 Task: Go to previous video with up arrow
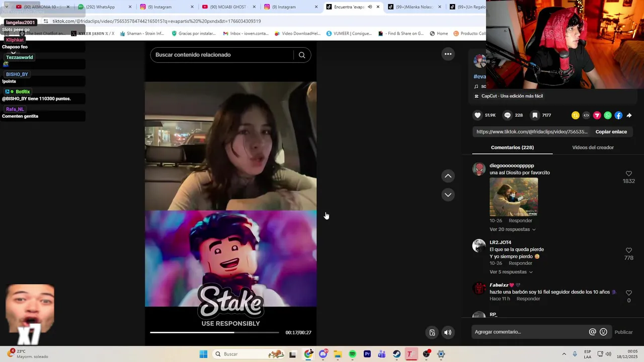point(448,176)
